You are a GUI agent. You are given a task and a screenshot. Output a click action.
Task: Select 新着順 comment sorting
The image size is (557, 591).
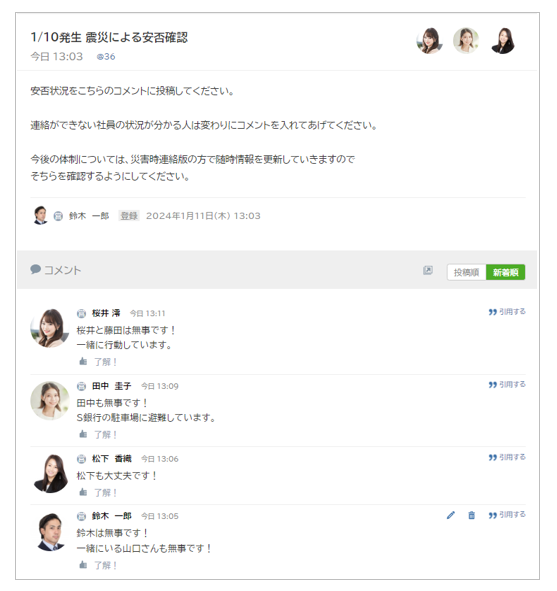point(505,272)
